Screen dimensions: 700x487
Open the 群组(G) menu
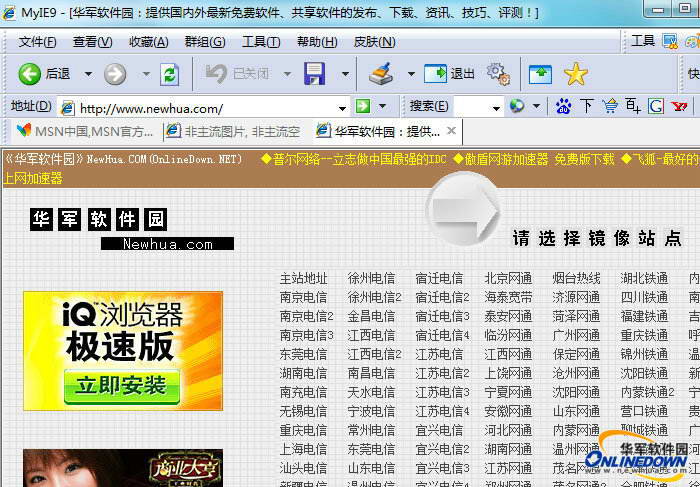click(205, 42)
